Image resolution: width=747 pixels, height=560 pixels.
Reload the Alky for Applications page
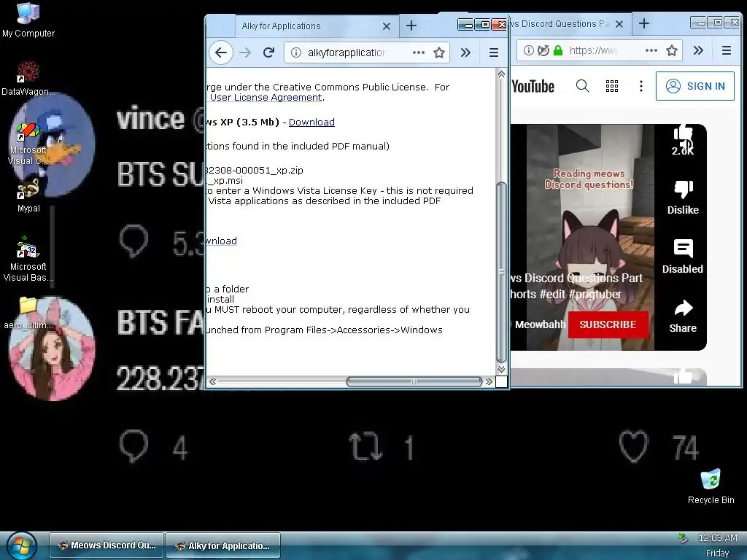pos(268,52)
